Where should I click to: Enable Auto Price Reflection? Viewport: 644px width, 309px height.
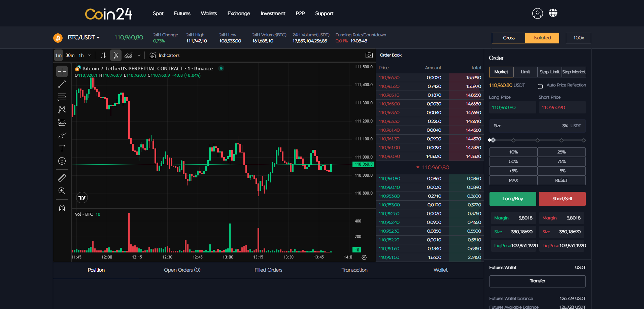540,86
